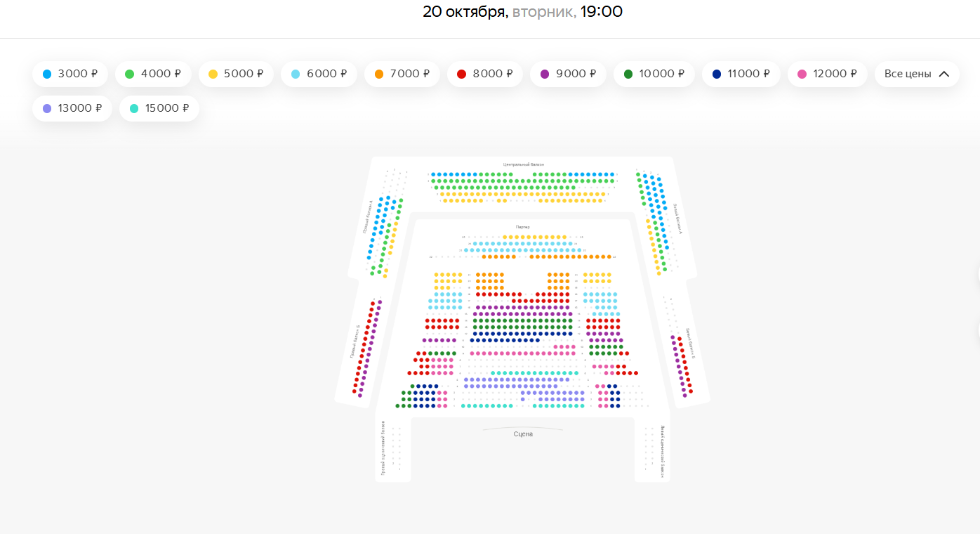980x534 pixels.
Task: Click the "Центральный балкон" section label
Action: pos(523,164)
